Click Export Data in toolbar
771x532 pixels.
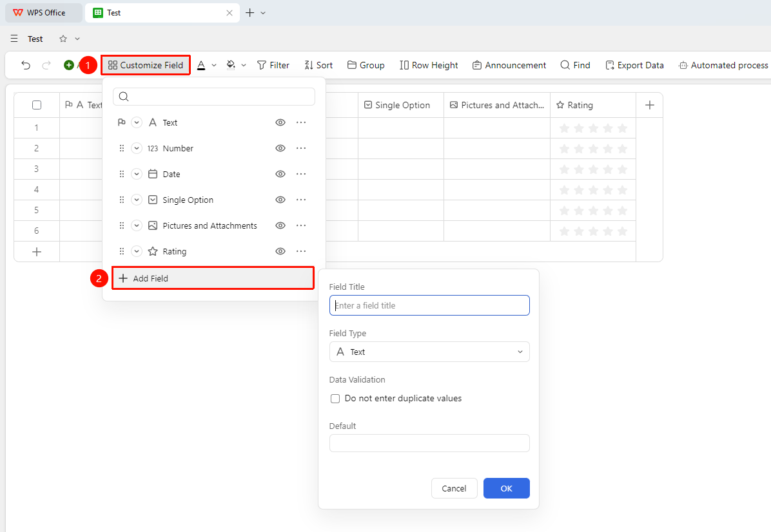coord(634,65)
